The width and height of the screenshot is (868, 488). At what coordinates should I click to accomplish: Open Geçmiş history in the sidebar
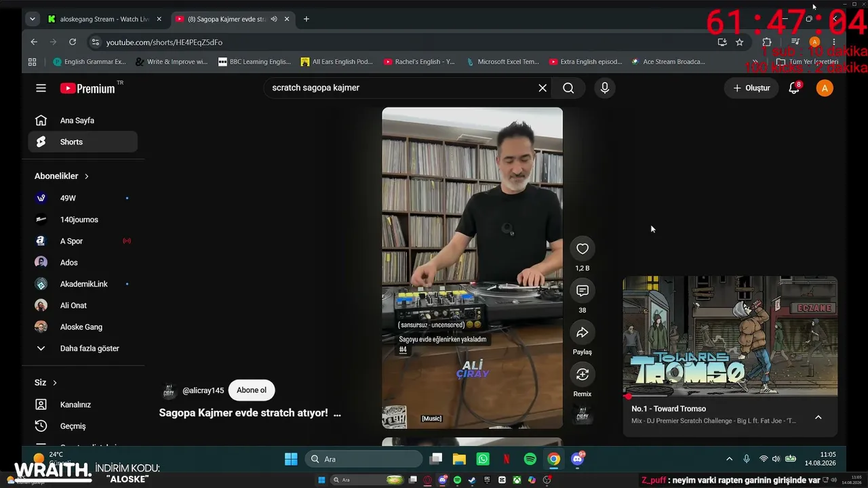pos(83,426)
